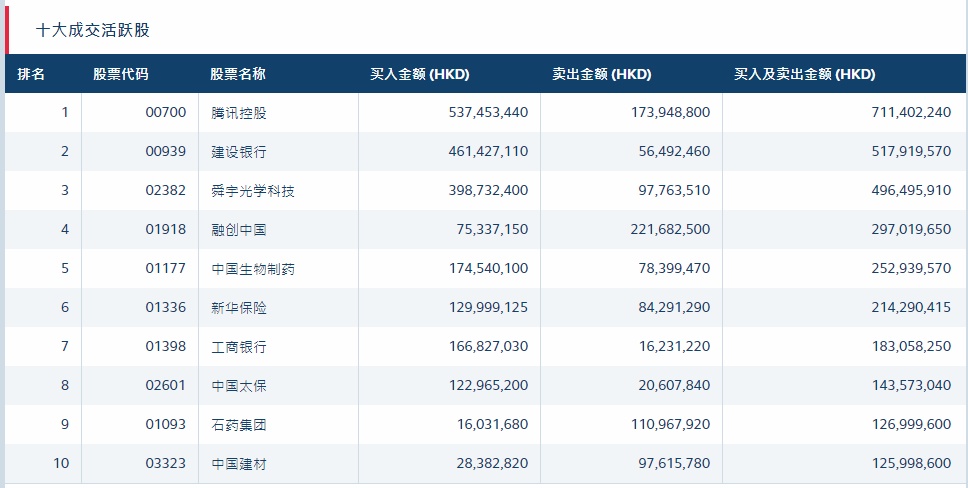Open the 融创中国 stock entry
Image resolution: width=968 pixels, height=488 pixels.
click(239, 230)
